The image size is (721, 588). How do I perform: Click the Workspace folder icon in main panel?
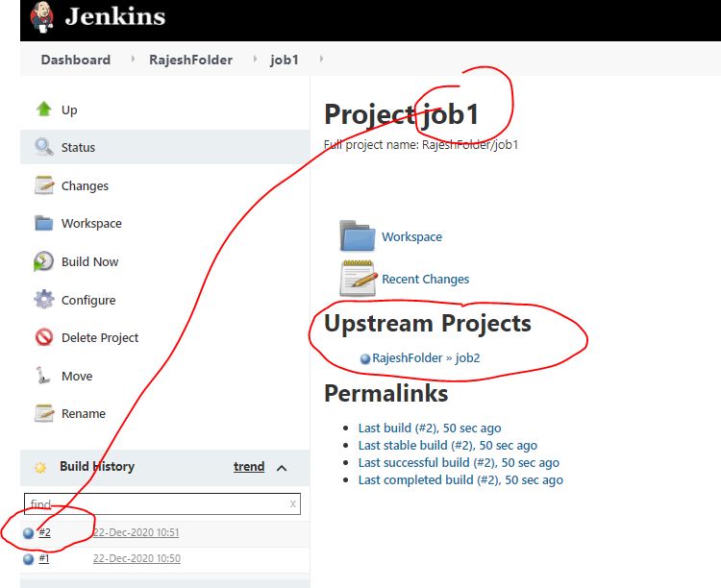(358, 236)
